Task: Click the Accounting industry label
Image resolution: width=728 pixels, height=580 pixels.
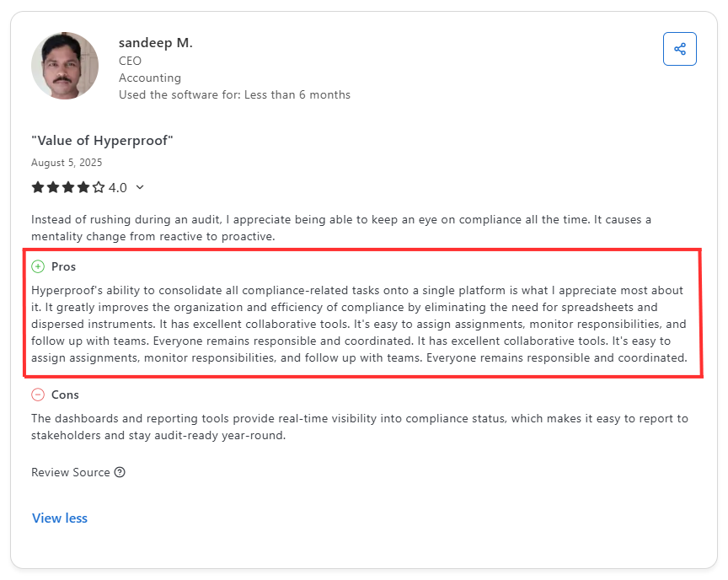Action: point(149,78)
